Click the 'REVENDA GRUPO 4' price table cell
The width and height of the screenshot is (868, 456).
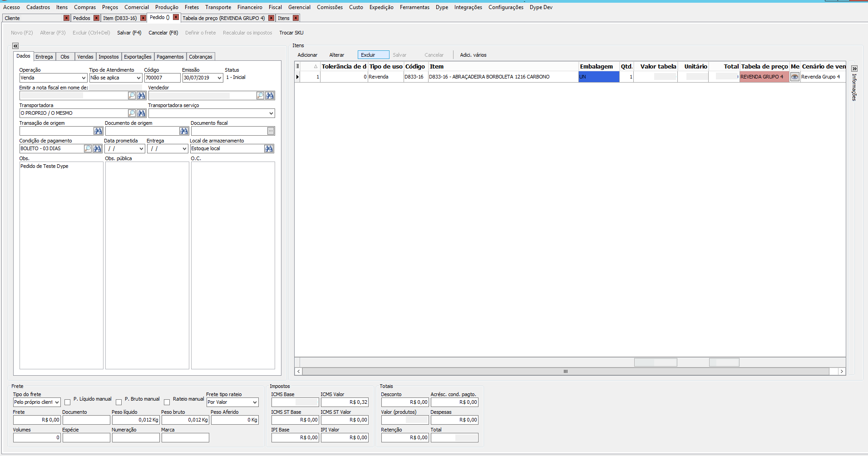(764, 77)
